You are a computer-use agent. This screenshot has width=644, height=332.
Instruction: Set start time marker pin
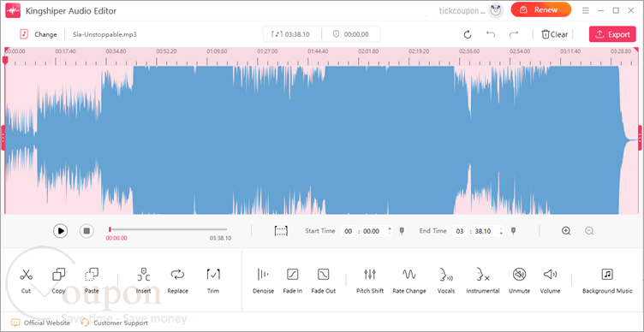click(402, 231)
